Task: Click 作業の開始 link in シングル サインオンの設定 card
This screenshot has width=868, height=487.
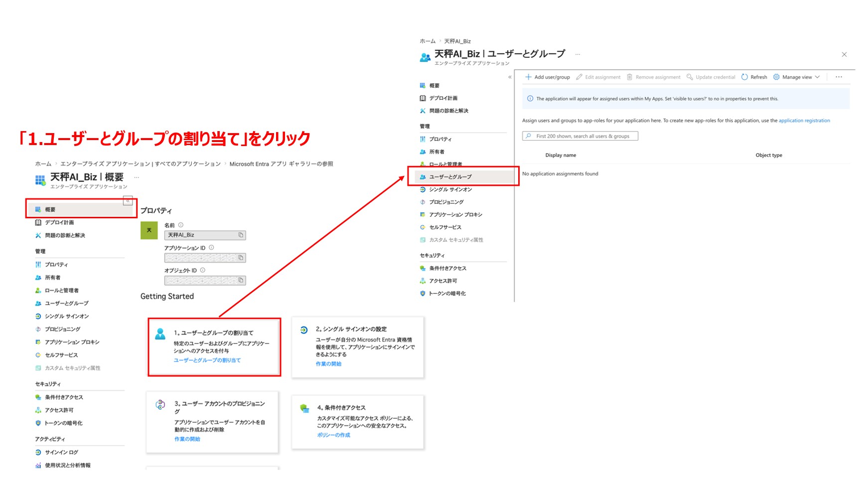Action: tap(328, 364)
